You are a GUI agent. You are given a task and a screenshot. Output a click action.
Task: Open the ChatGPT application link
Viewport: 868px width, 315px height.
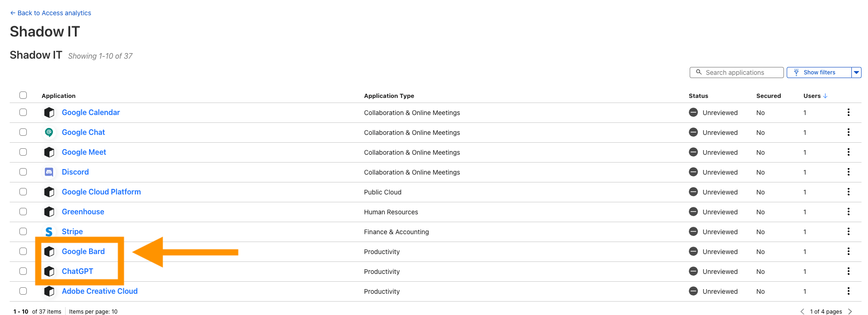point(78,271)
